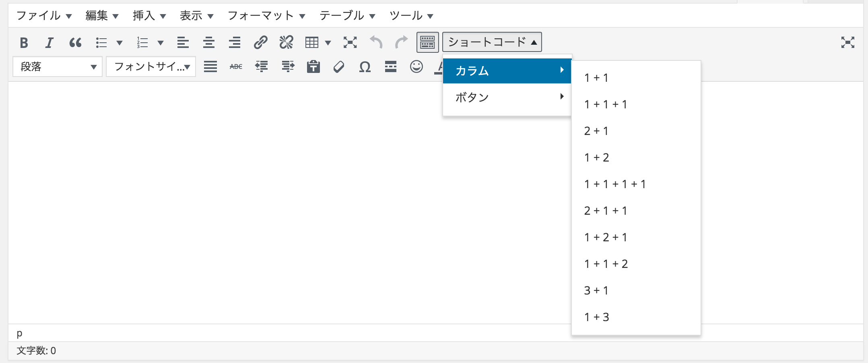Open the 段落 paragraph format dropdown
The width and height of the screenshot is (868, 363).
(x=58, y=66)
